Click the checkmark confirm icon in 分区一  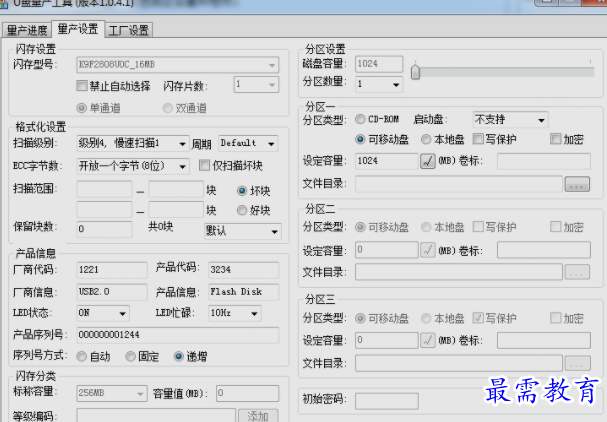click(x=428, y=161)
